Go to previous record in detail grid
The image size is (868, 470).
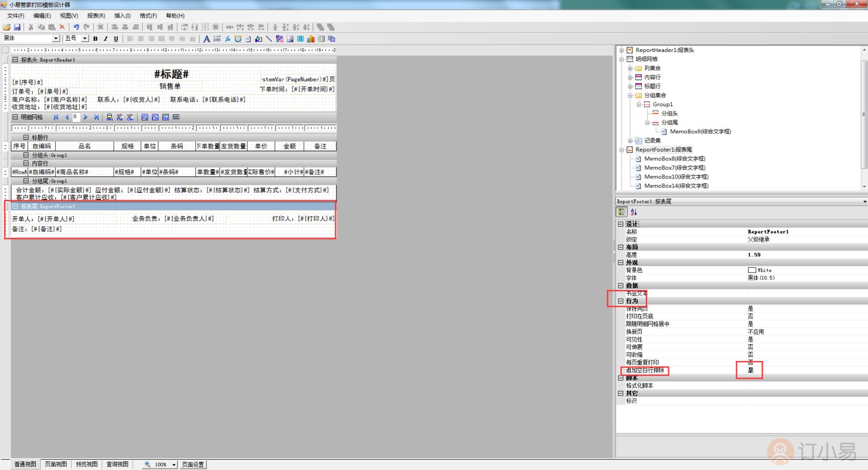(x=67, y=117)
